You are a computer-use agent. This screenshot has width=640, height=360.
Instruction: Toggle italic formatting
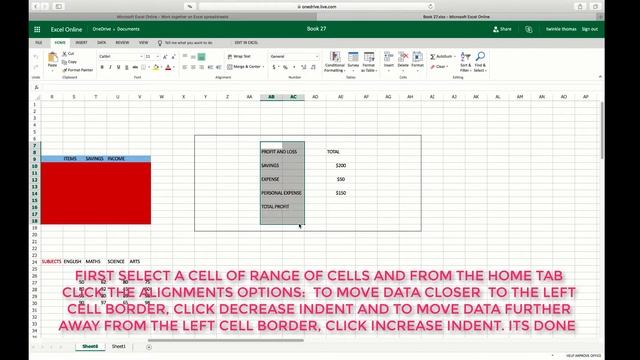pyautogui.click(x=110, y=67)
